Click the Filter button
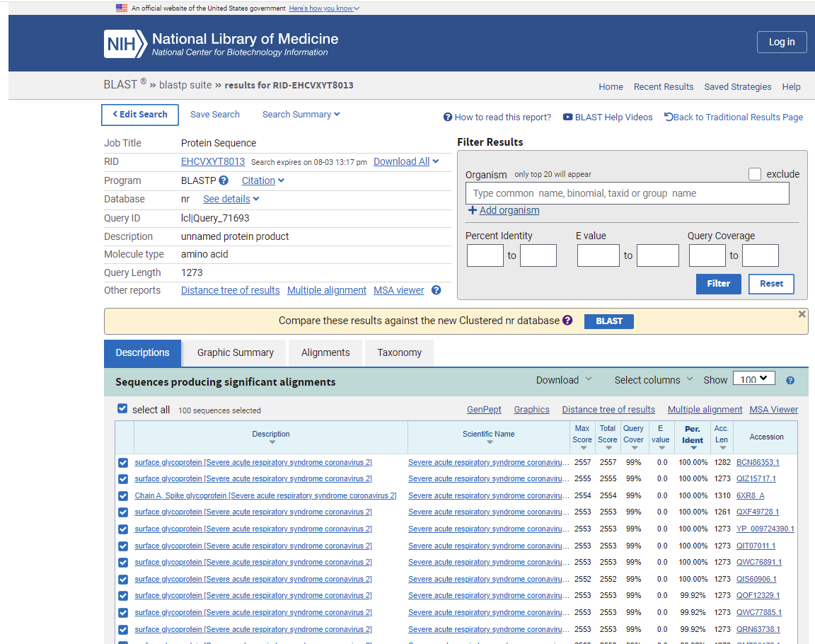The width and height of the screenshot is (815, 644). click(x=718, y=284)
